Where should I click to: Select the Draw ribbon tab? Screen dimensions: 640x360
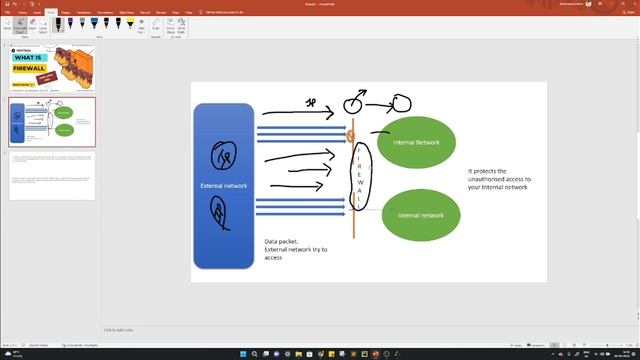(x=51, y=13)
